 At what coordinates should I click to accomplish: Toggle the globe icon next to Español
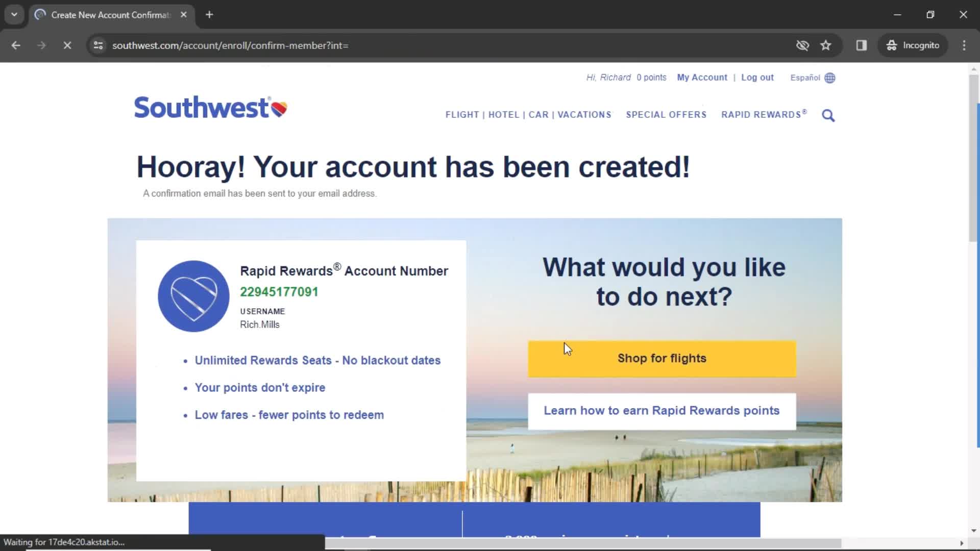pyautogui.click(x=830, y=78)
